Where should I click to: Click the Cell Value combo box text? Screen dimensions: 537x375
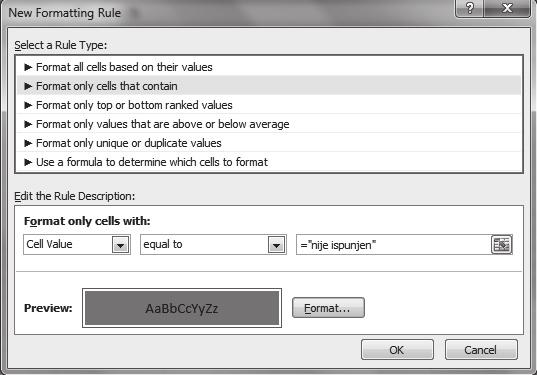[49, 244]
